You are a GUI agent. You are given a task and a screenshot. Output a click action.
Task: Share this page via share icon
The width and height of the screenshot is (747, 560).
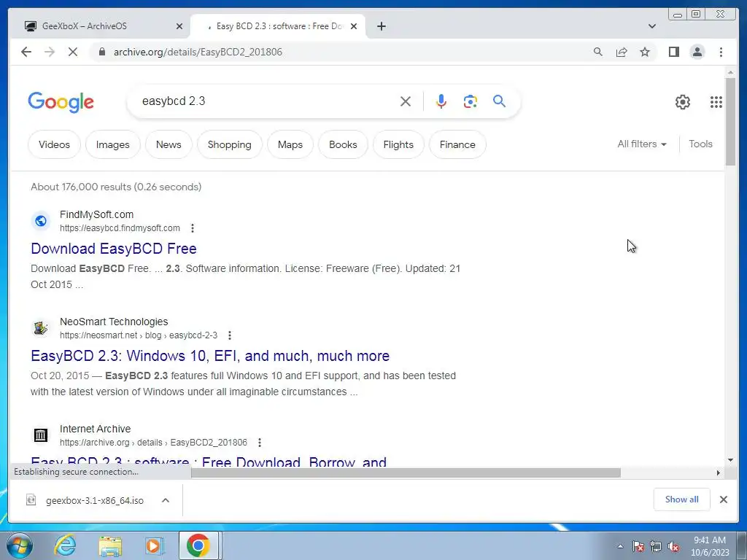pos(622,52)
